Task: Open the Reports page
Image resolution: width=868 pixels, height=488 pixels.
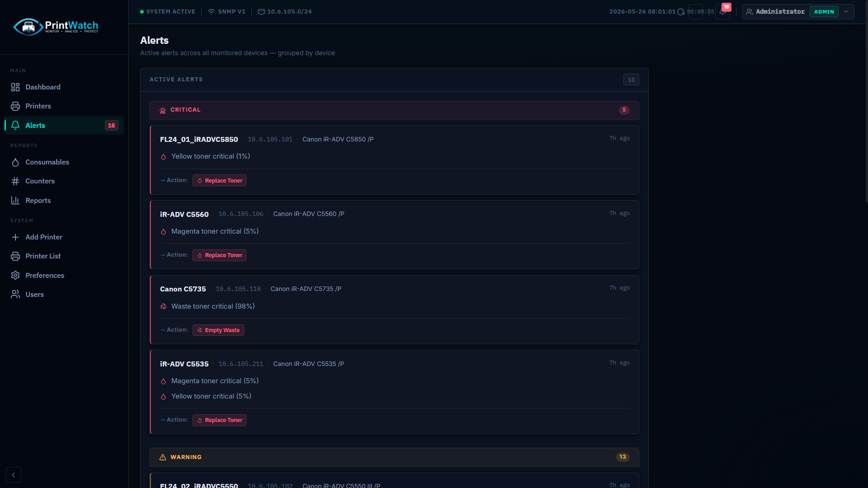Action: (64, 200)
